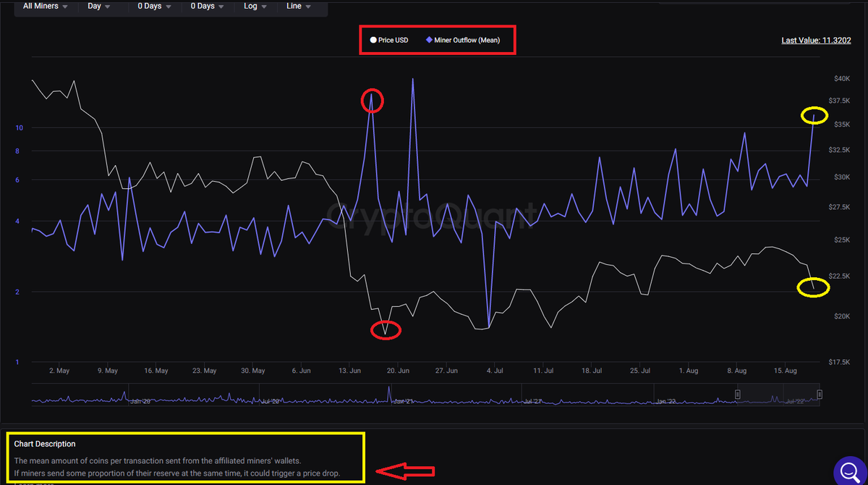The image size is (868, 485).
Task: Click the "11. Jul" date label
Action: [543, 371]
